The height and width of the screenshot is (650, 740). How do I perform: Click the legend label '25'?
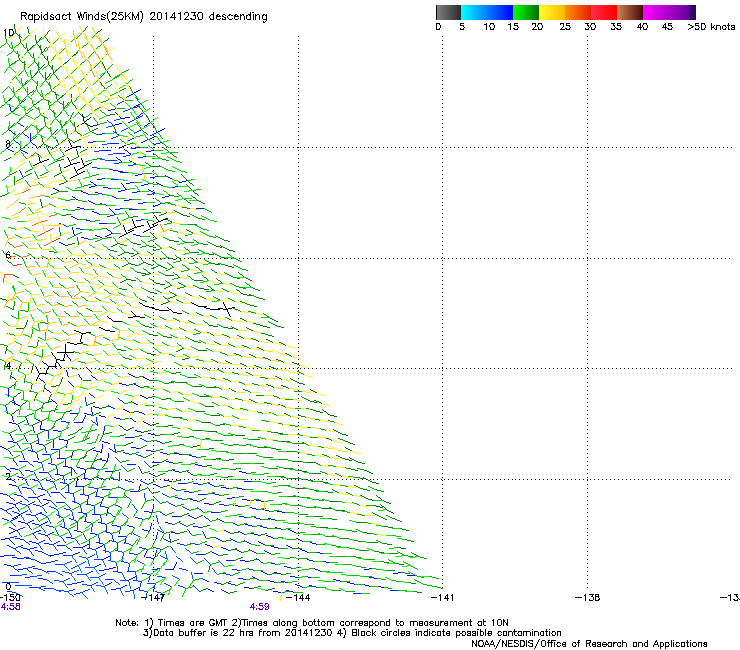pyautogui.click(x=565, y=27)
